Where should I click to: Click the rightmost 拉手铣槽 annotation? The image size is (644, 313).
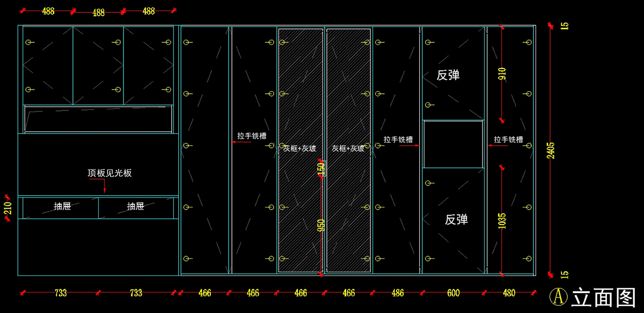(508, 139)
